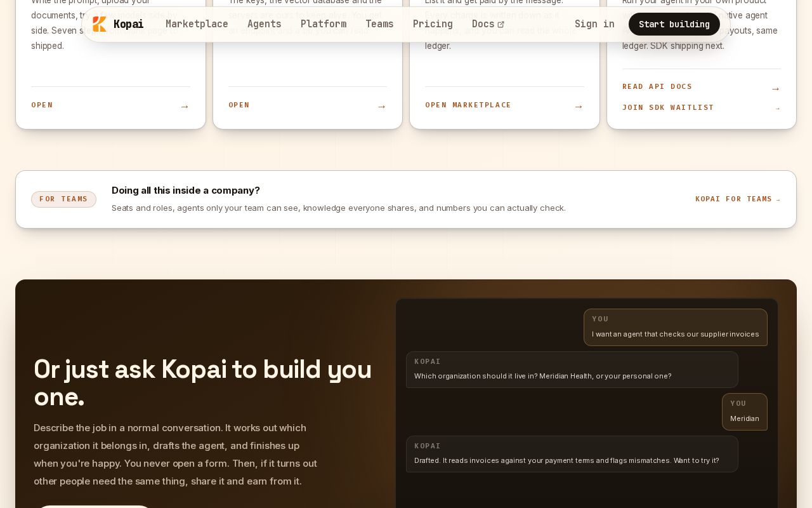Click KOPAI FOR TEAMS link
Viewport: 812px width, 508px height.
point(738,199)
